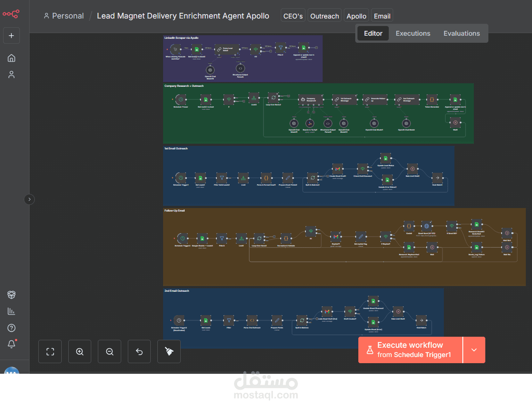Click the 2nd Email Outreach sticky note title
The image size is (532, 409).
[177, 291]
